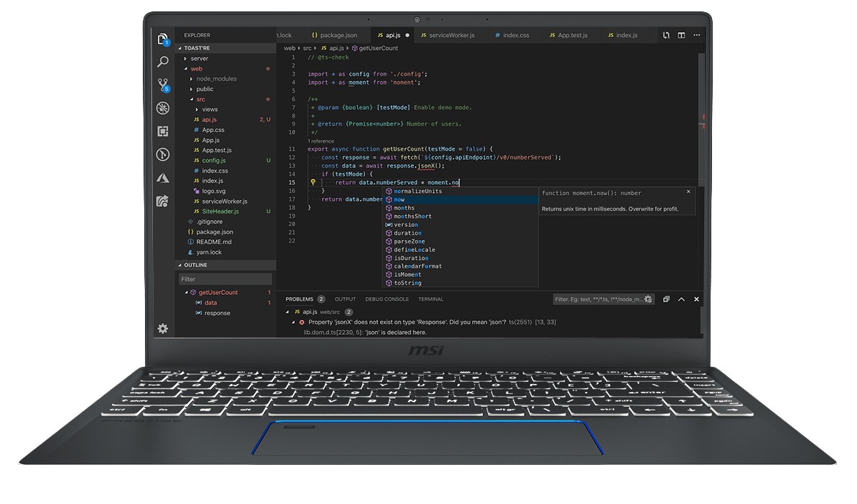The image size is (857, 504).
Task: Select 'months' from the autocomplete suggestions
Action: pyautogui.click(x=404, y=208)
